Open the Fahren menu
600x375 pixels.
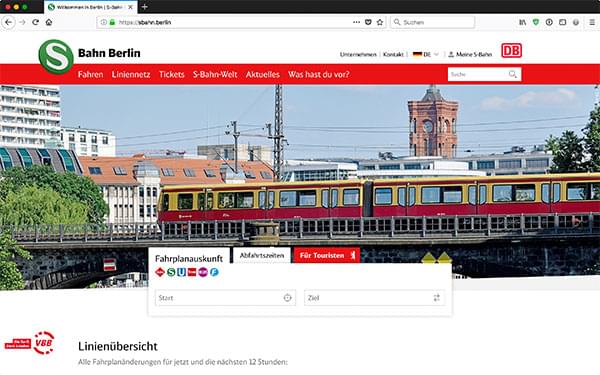(90, 74)
